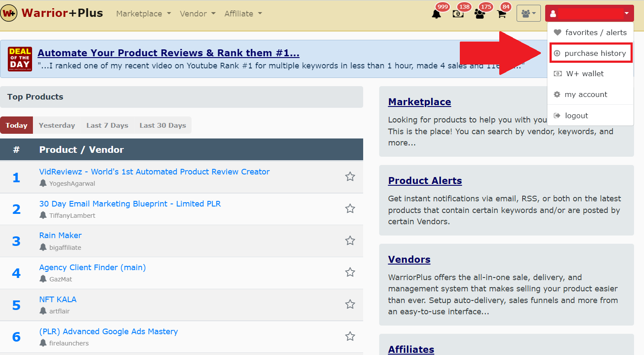This screenshot has height=355, width=644.
Task: Click the bell next to artflair
Action: [x=43, y=311]
